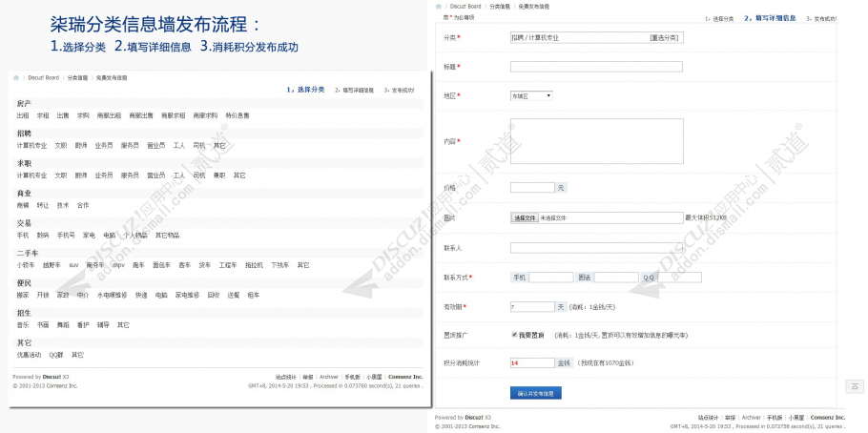
Task: Pick 手机 under 交易
Action: (23, 236)
